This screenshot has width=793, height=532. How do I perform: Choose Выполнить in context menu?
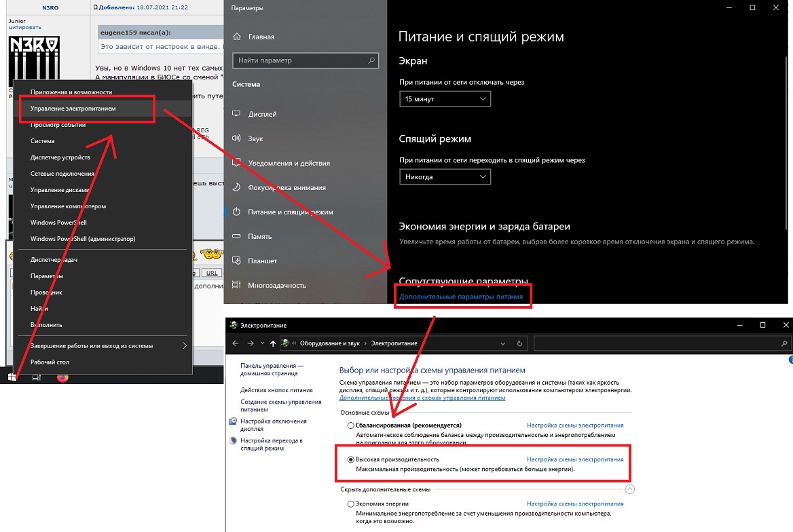point(104,324)
